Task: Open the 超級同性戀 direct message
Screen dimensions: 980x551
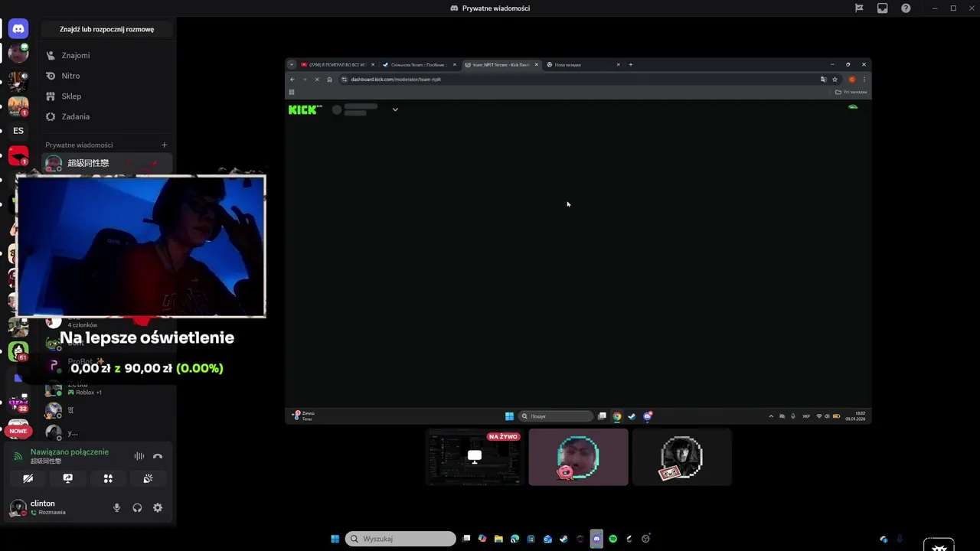Action: [x=107, y=163]
